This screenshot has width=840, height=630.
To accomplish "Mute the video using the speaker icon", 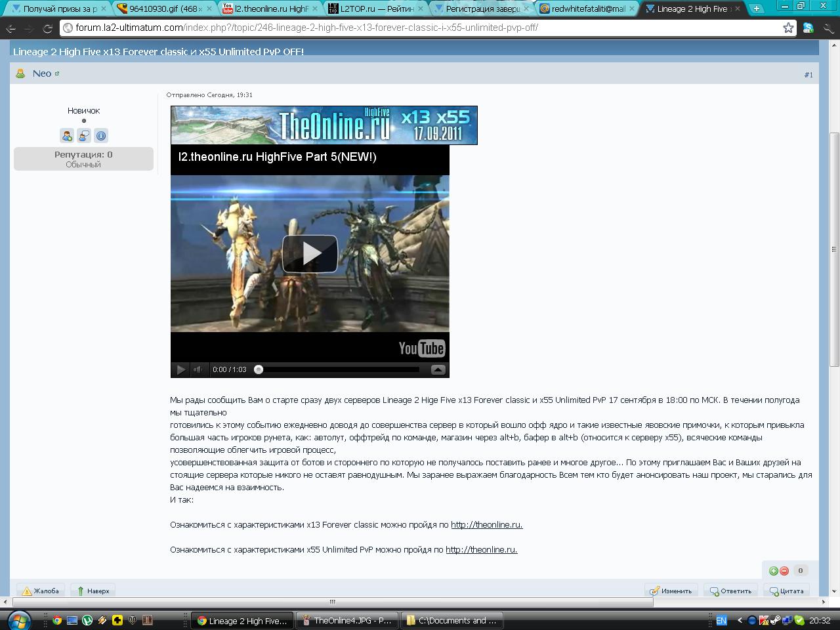I will point(198,369).
